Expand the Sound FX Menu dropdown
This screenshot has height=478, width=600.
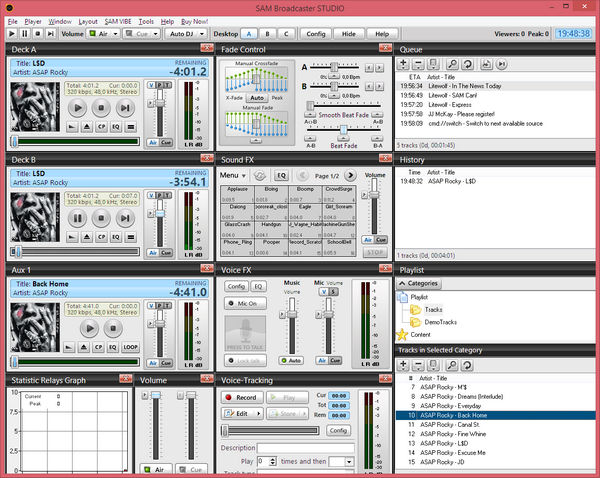point(232,176)
